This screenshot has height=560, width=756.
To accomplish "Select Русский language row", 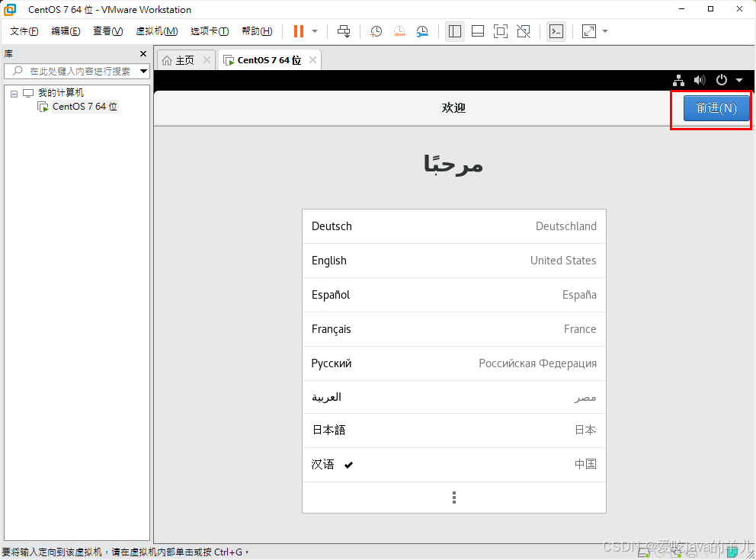I will (453, 363).
